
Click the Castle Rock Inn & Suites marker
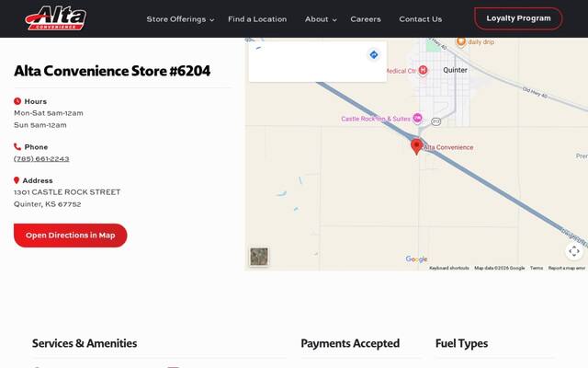click(417, 119)
